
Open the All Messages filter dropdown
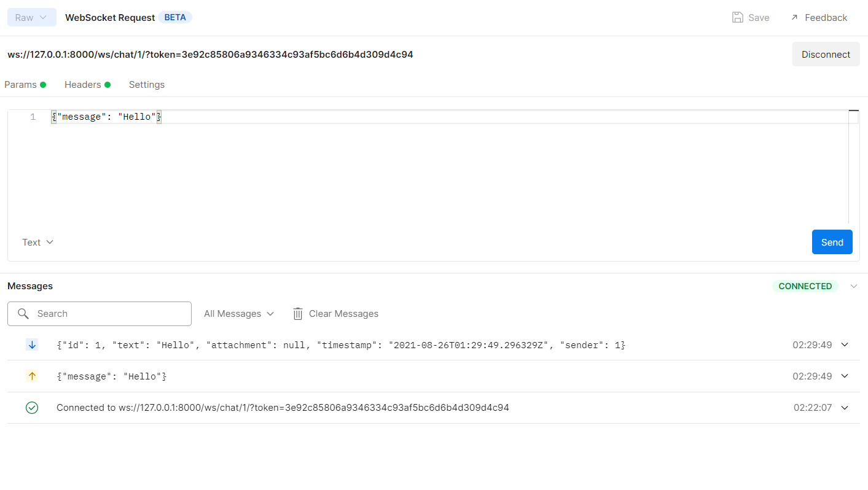[239, 314]
